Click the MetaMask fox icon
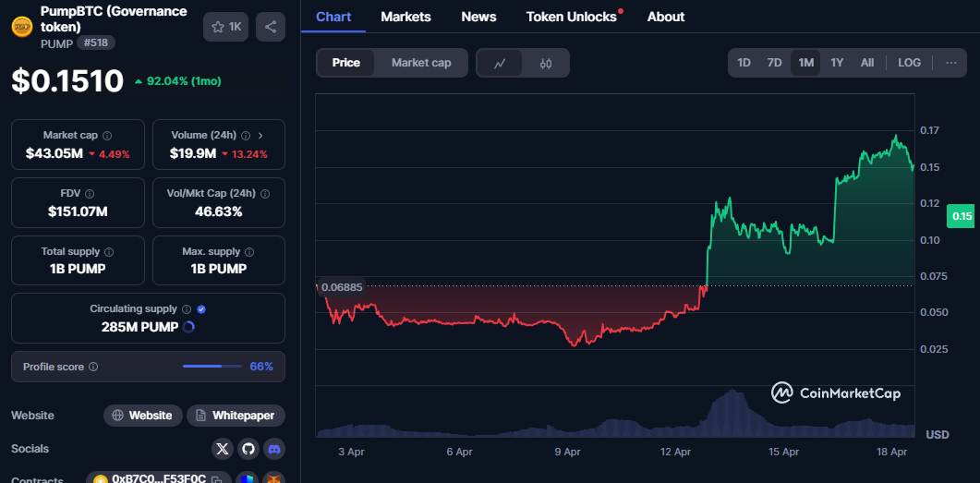 [273, 478]
